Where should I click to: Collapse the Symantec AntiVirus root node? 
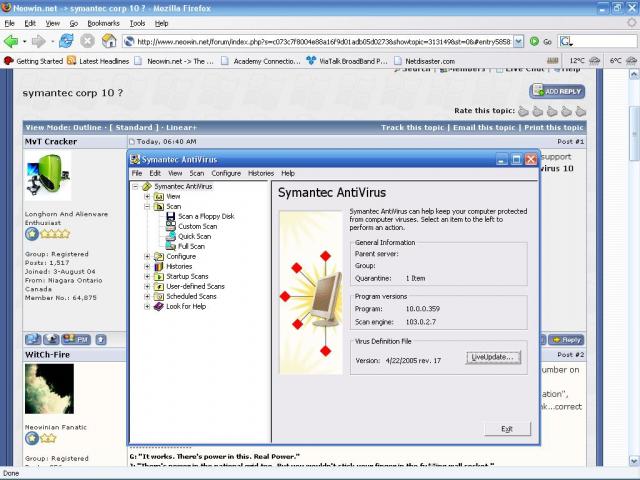pos(135,187)
